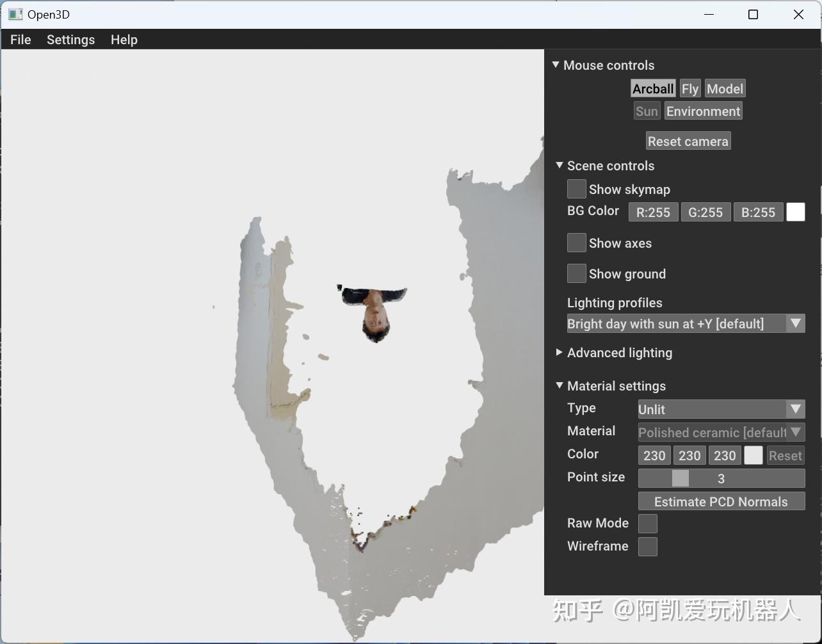Screen dimensions: 822x644
Task: Click Estimate PCD Normals
Action: coord(721,501)
